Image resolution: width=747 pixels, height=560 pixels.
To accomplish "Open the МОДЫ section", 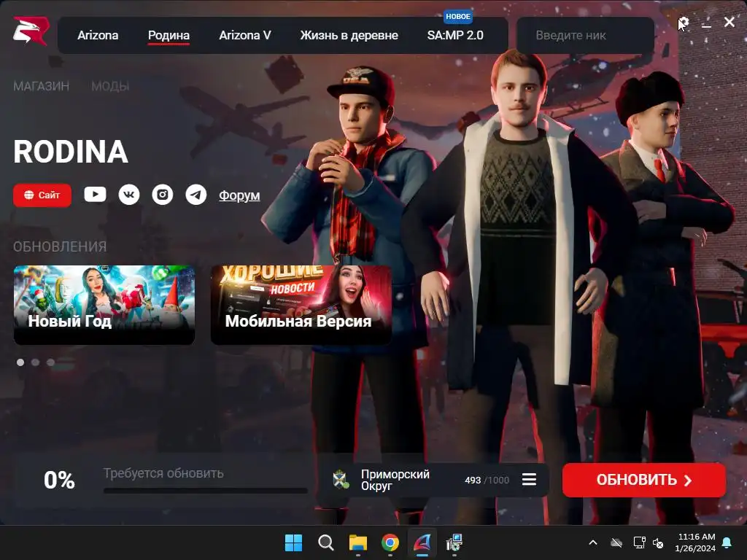I will click(110, 86).
